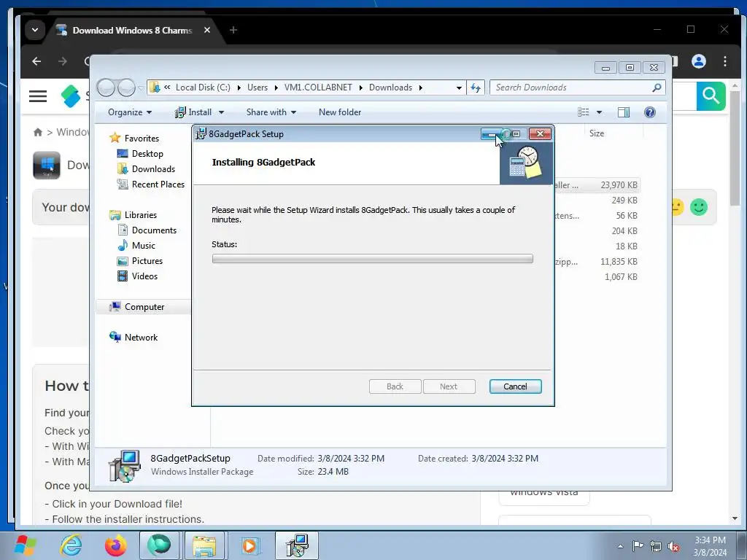Open the Music library
Screen dimensions: 747x560
[x=144, y=245]
